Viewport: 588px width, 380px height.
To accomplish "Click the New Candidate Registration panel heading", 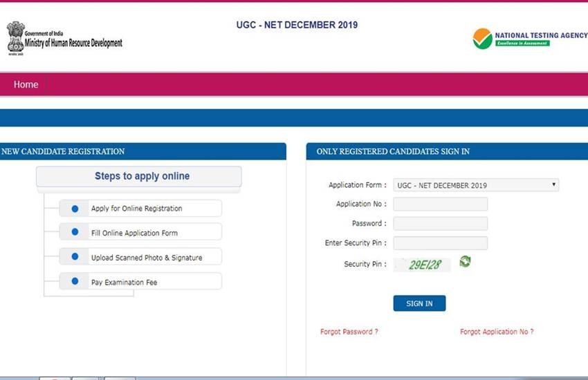I will (63, 151).
